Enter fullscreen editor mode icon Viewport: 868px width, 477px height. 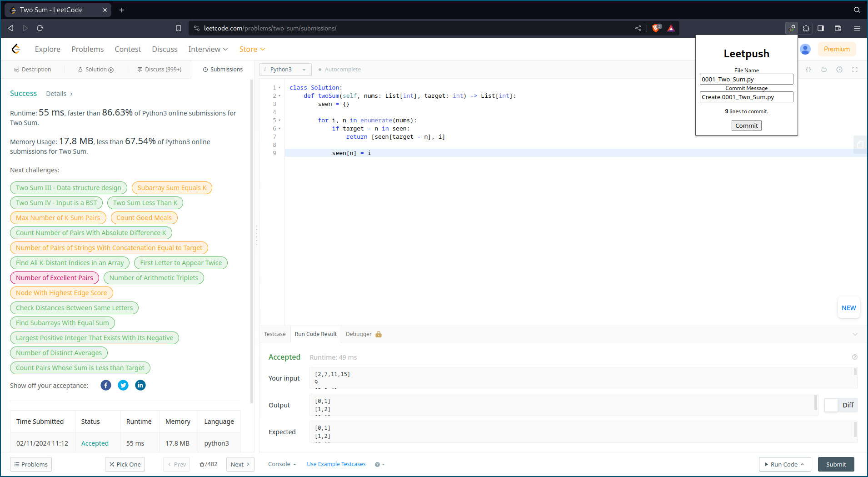pyautogui.click(x=855, y=70)
